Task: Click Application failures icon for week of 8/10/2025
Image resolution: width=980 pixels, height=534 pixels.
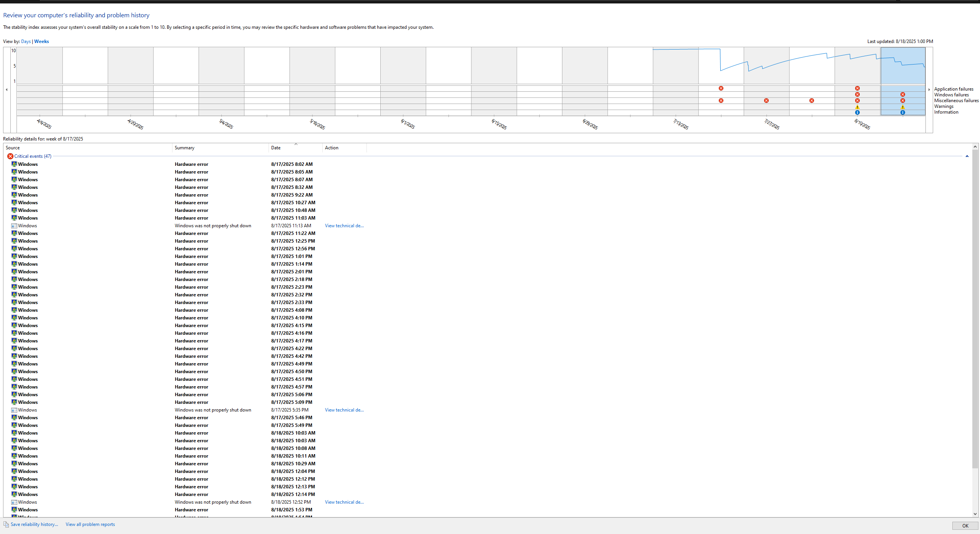Action: (857, 88)
